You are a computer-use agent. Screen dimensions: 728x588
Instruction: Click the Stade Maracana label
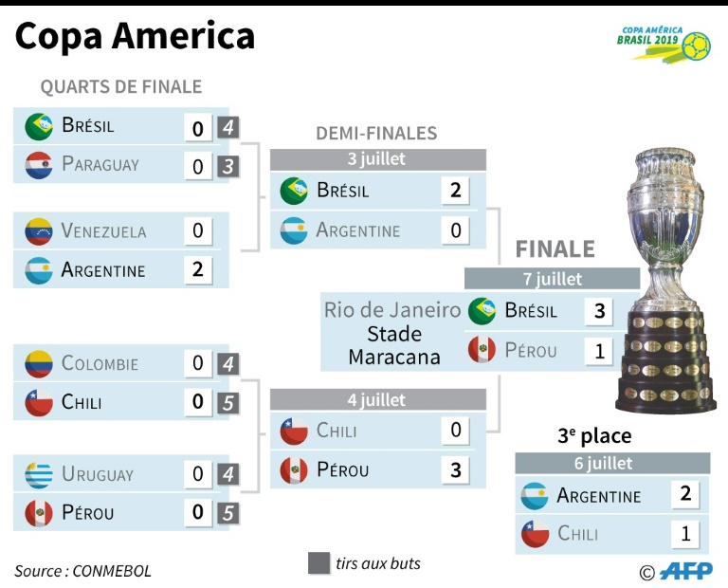(394, 345)
